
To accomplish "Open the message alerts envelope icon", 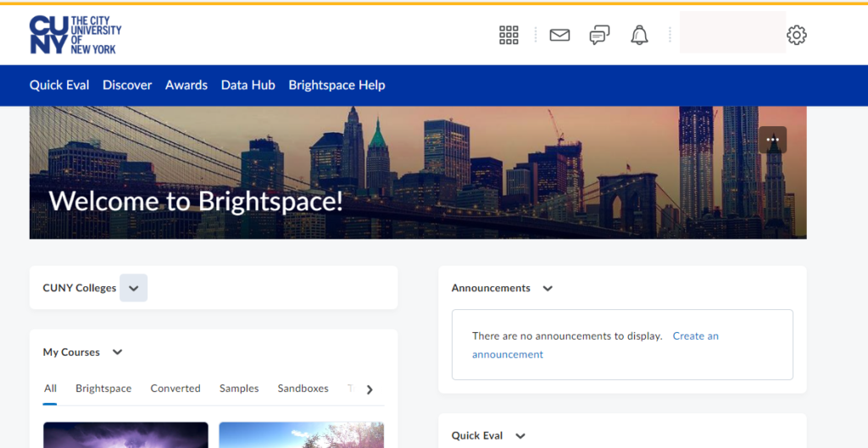I will pos(559,35).
